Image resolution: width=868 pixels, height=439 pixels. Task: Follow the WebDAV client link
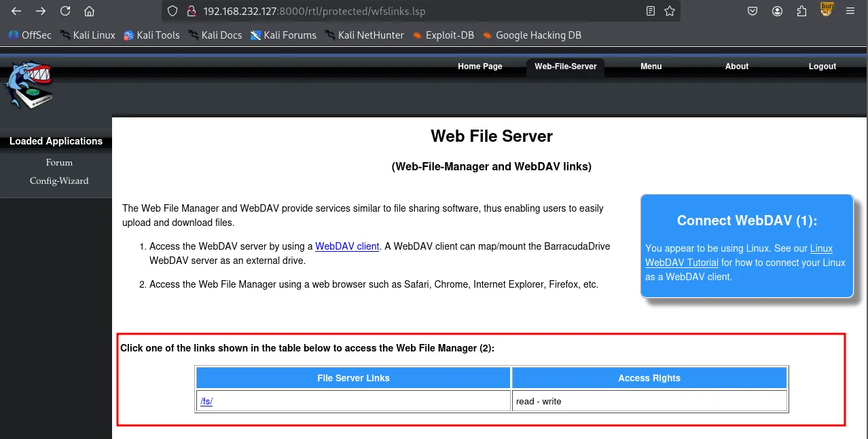tap(347, 246)
